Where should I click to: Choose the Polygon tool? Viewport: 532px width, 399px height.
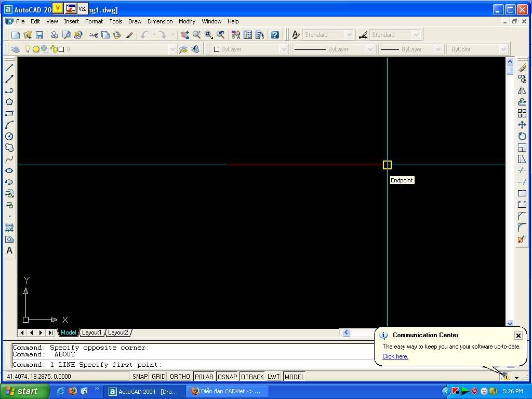(9, 102)
